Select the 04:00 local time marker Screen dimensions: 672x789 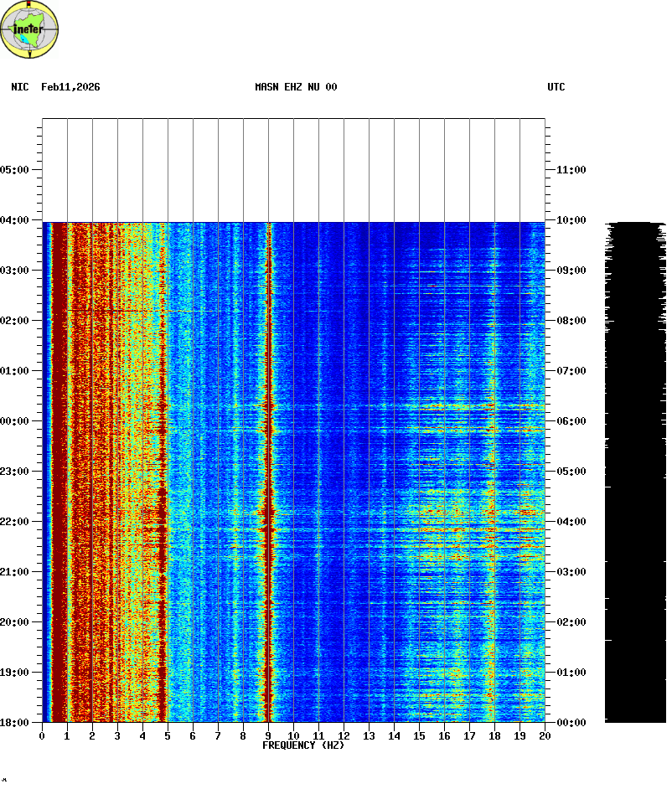[16, 220]
